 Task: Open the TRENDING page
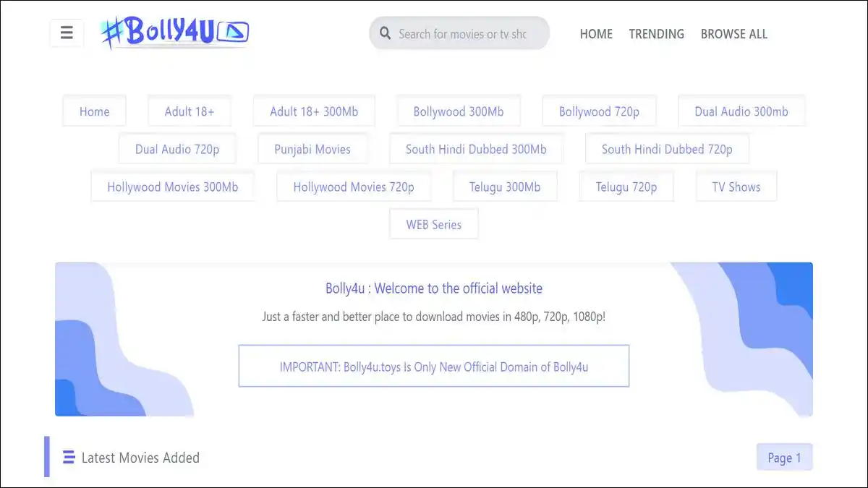656,34
